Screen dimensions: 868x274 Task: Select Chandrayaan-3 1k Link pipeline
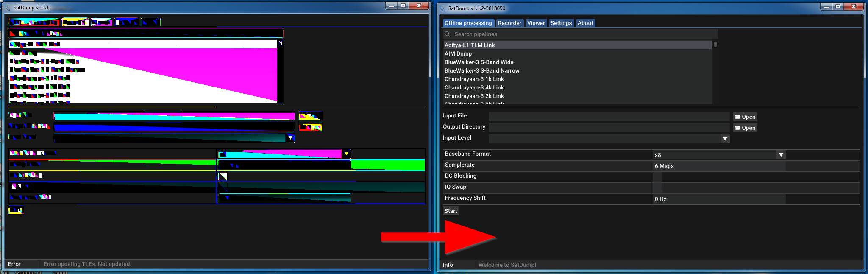click(x=577, y=79)
